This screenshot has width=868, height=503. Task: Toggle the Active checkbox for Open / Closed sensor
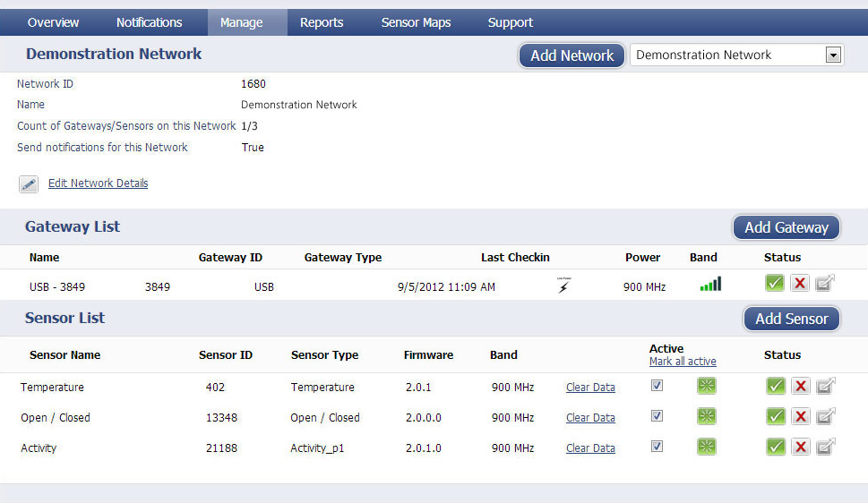[657, 415]
